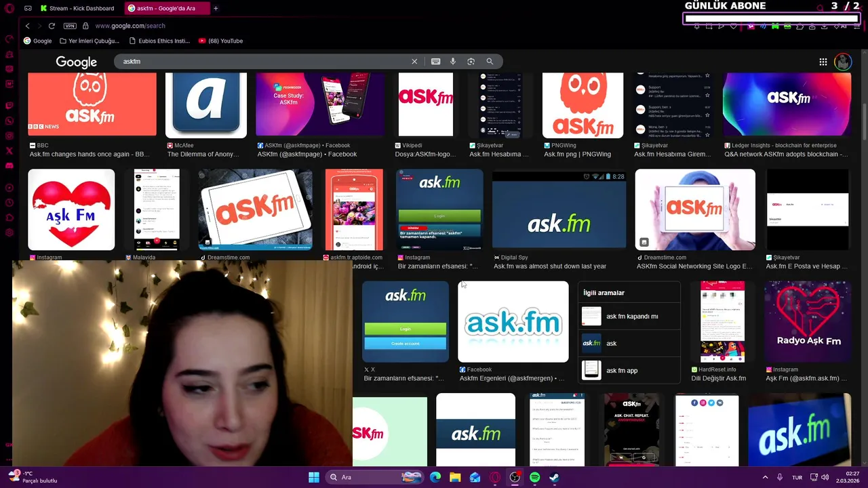Open Dreamstime tablet ASKfm logo image
The width and height of the screenshot is (868, 488).
[x=255, y=209]
